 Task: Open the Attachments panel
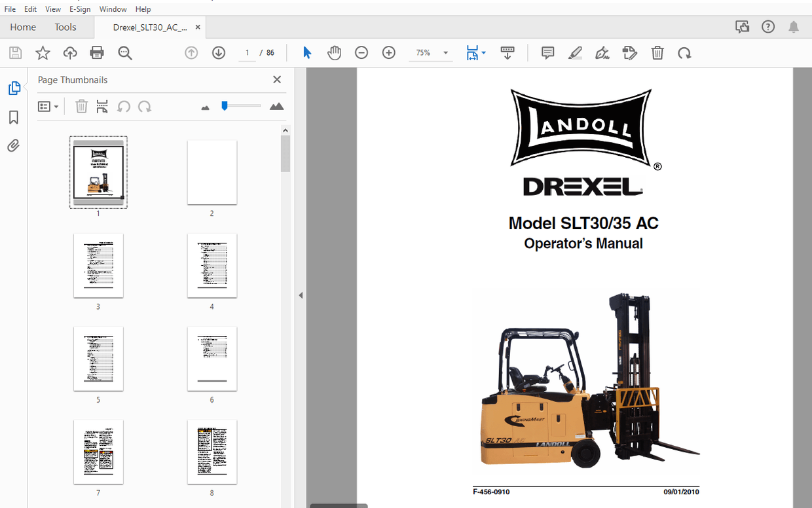pos(14,145)
